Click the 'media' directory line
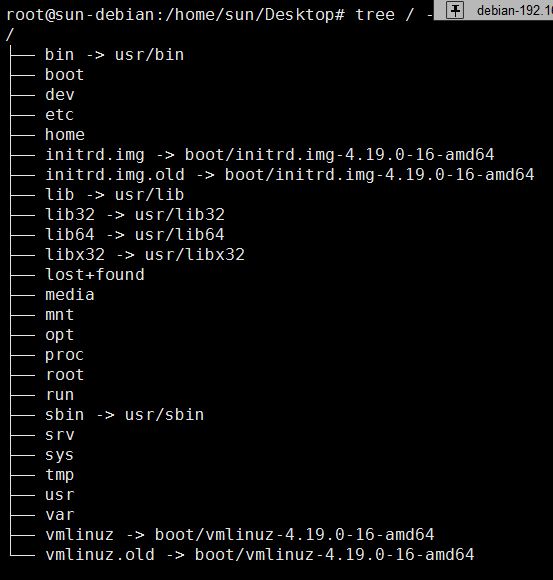Viewport: 553px width, 580px height. tap(70, 295)
